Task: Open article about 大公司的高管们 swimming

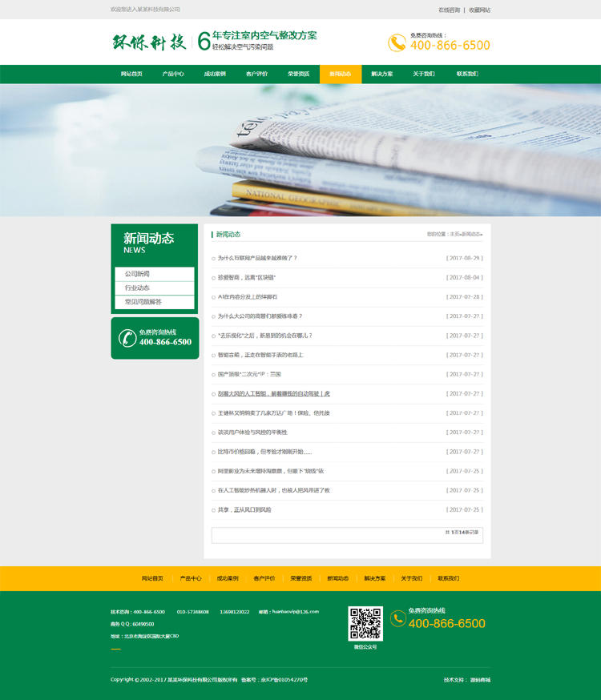Action: click(260, 316)
